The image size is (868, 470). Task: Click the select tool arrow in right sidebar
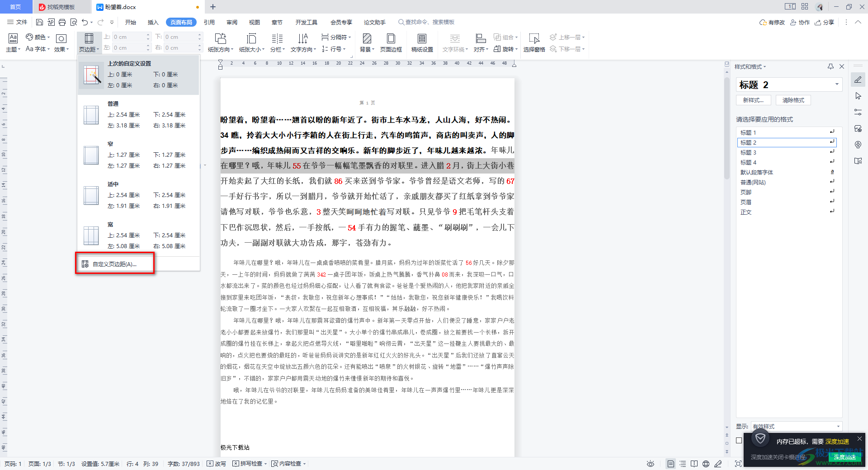pyautogui.click(x=858, y=96)
